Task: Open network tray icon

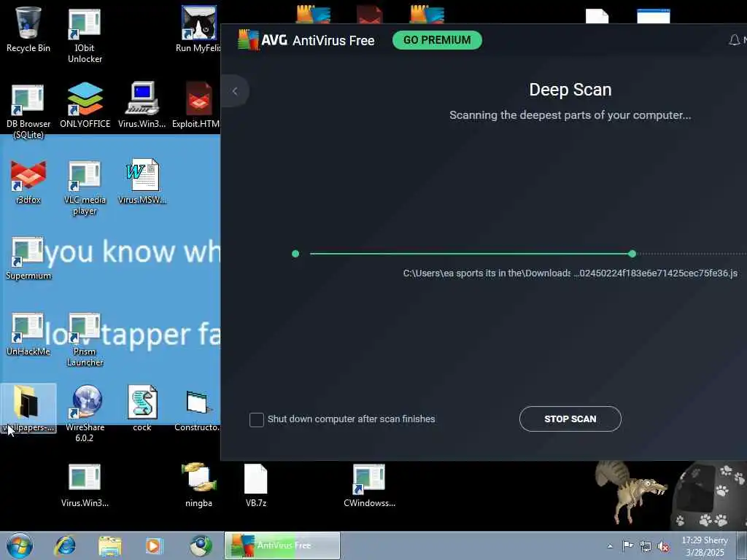Action: [x=646, y=545]
